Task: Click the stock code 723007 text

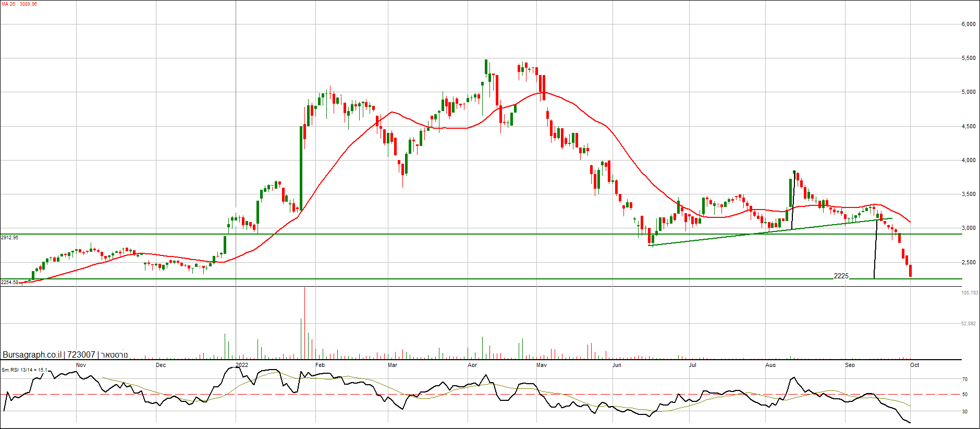Action: (x=81, y=355)
